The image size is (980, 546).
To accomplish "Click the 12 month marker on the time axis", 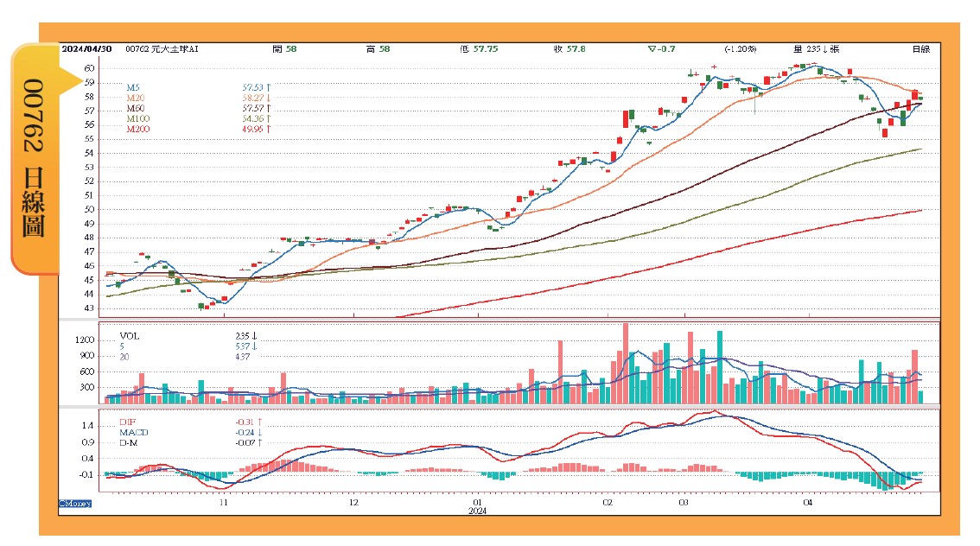I will click(353, 501).
